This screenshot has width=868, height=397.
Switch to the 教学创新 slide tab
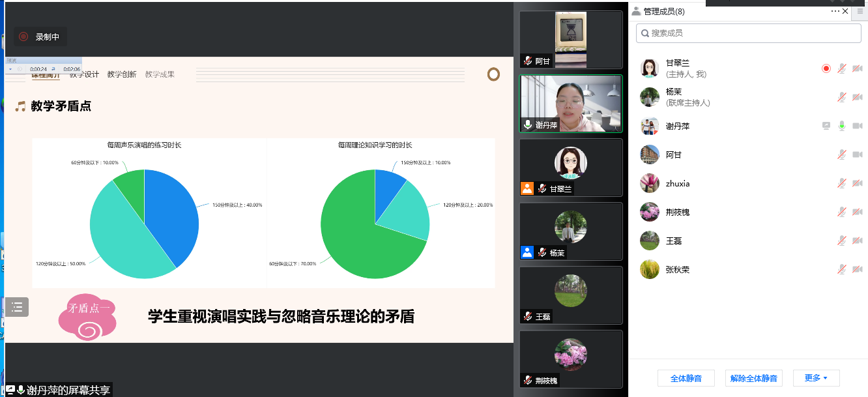(122, 74)
